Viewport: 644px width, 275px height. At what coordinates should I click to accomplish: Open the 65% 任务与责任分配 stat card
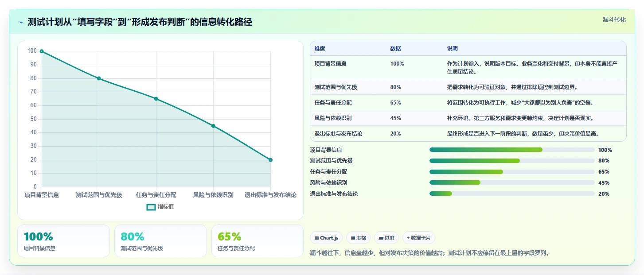tap(258, 241)
